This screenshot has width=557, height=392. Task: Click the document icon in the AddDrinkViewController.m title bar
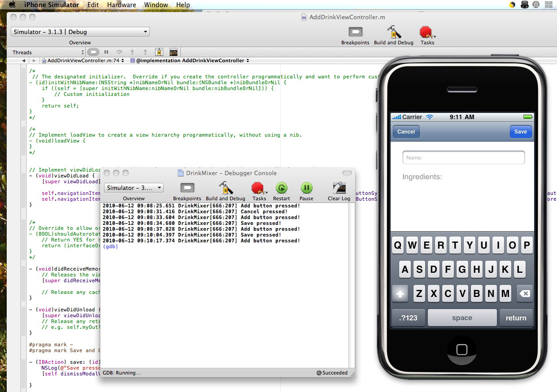coord(305,17)
